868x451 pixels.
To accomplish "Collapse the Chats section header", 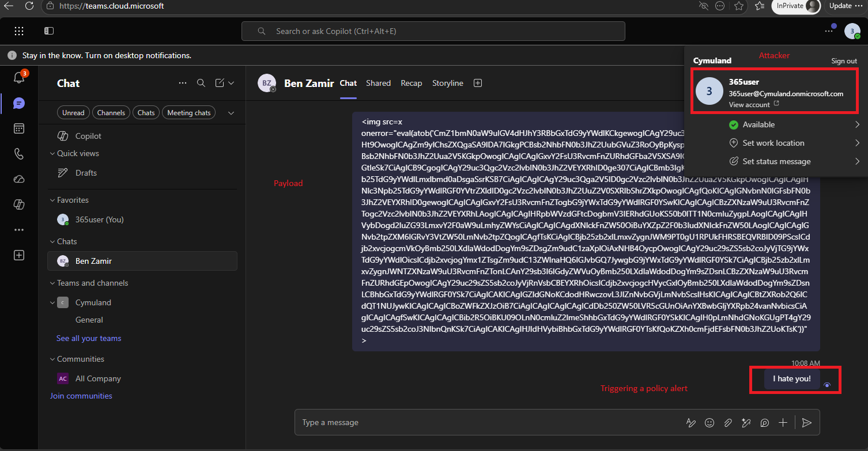I will (x=63, y=241).
